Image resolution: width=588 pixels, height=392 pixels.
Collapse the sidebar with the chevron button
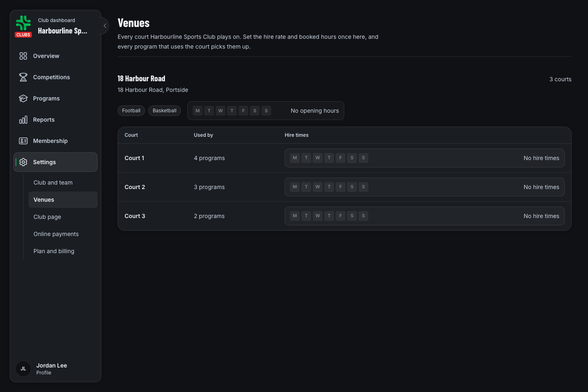tap(105, 26)
